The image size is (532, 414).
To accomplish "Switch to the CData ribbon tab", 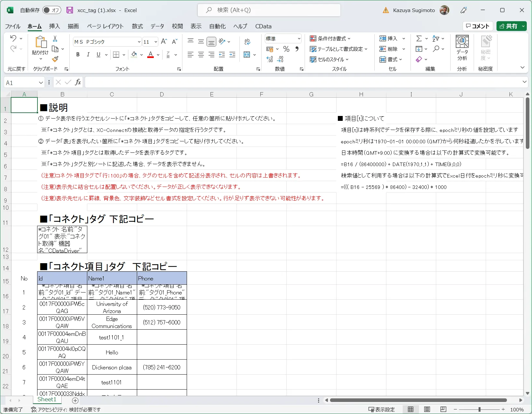I will [x=263, y=26].
